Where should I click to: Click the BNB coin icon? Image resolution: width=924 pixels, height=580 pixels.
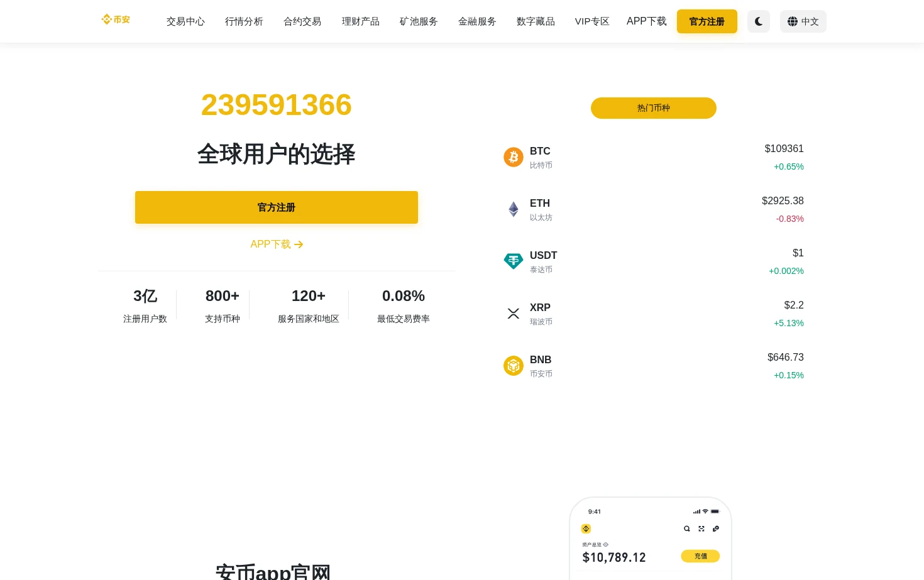[514, 366]
